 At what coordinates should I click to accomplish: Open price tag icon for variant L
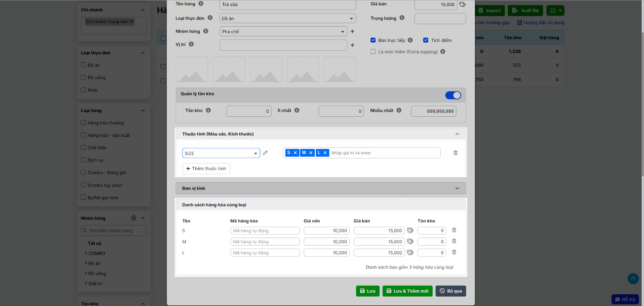410,252
